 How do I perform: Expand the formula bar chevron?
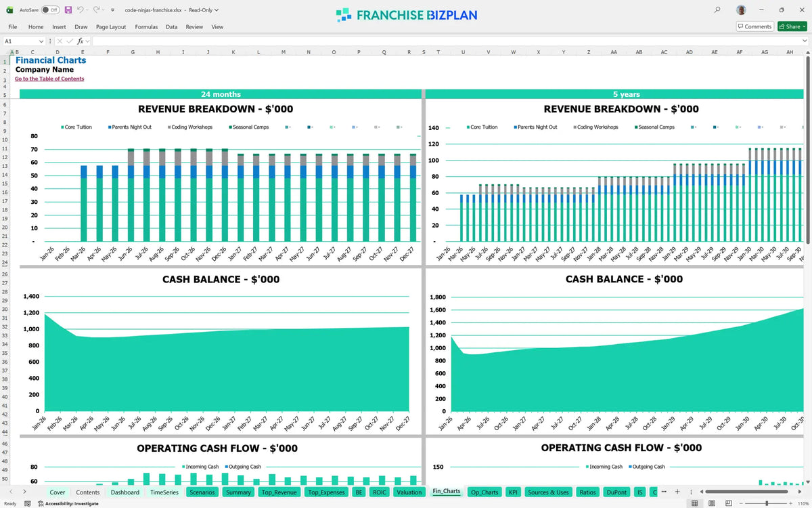pos(805,41)
